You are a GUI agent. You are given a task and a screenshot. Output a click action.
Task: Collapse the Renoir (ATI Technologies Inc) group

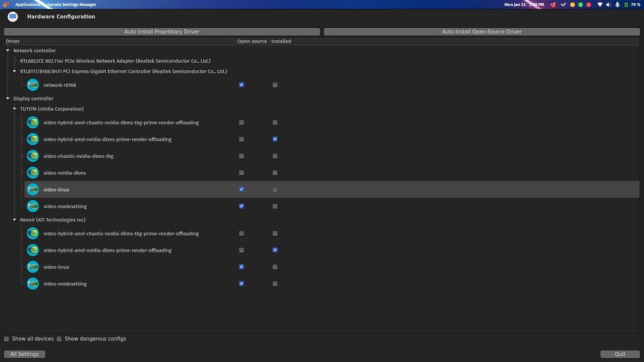[x=14, y=219]
